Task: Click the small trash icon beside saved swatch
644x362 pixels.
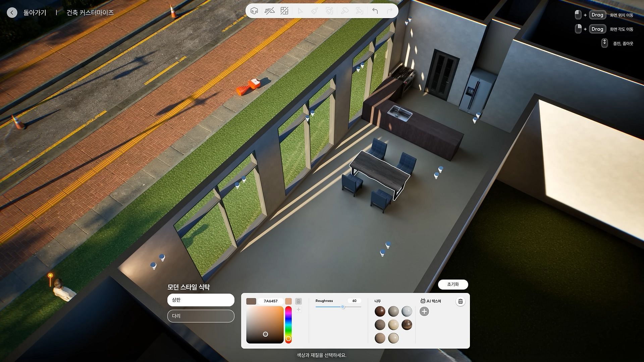Action: [x=299, y=301]
